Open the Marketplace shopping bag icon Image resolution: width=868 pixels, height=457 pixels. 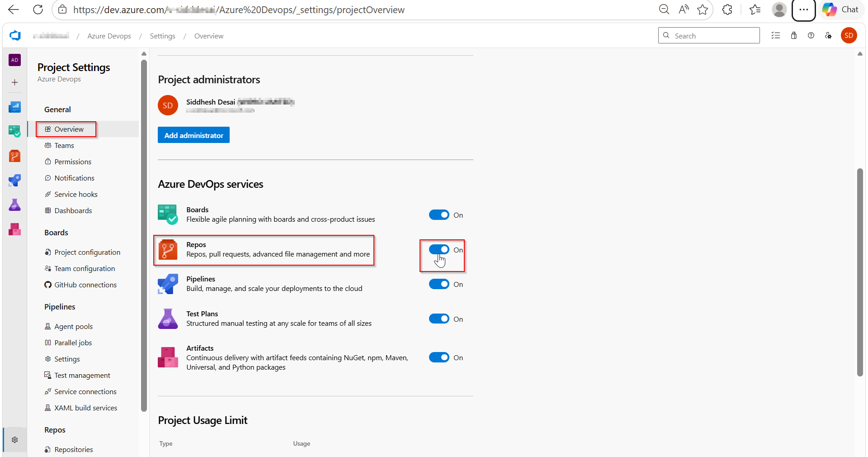[794, 35]
